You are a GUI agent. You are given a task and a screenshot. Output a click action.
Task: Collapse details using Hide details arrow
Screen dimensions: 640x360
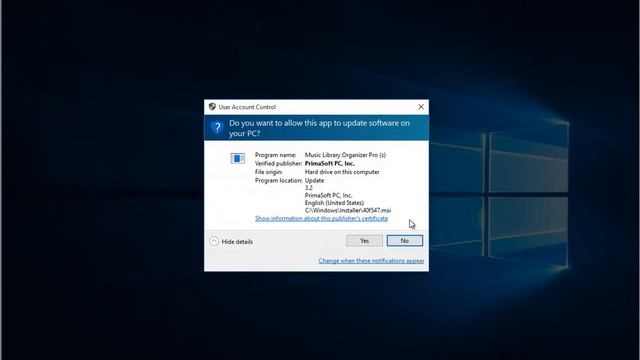tap(214, 241)
